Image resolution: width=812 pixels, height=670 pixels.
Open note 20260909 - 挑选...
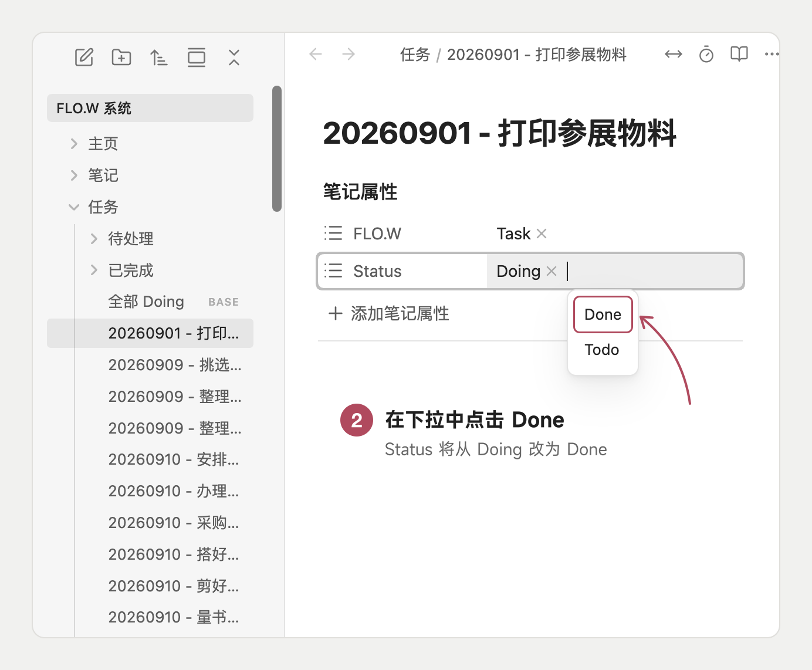(174, 365)
